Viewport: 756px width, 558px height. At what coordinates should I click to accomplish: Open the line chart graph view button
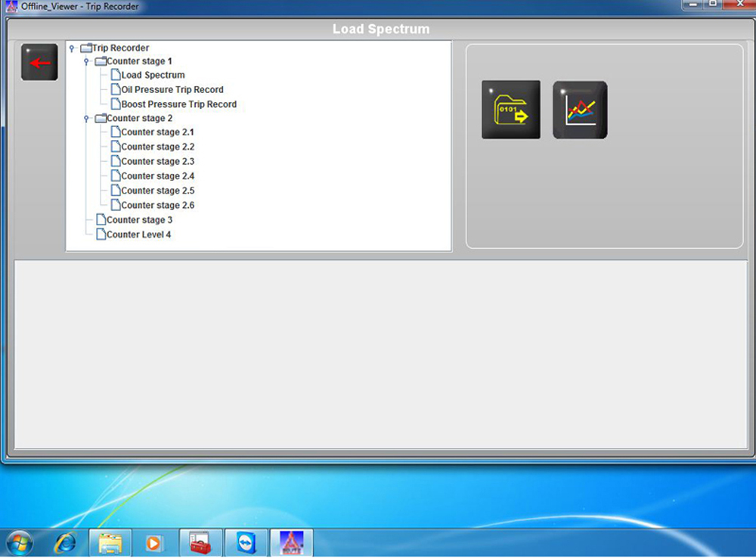(580, 110)
